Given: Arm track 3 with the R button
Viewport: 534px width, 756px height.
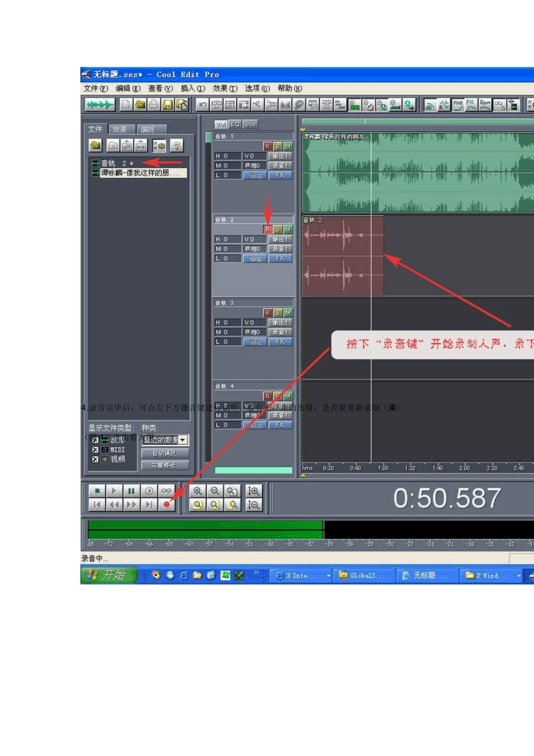Looking at the screenshot, I should pyautogui.click(x=268, y=313).
